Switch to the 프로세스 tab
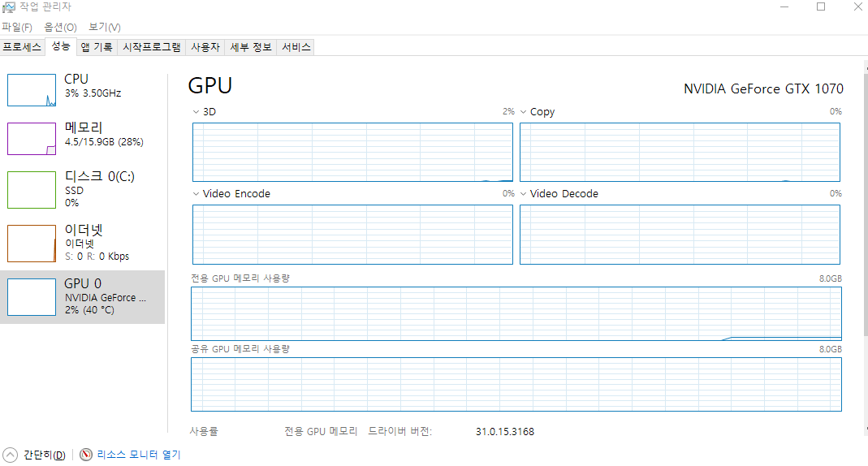 click(x=22, y=47)
